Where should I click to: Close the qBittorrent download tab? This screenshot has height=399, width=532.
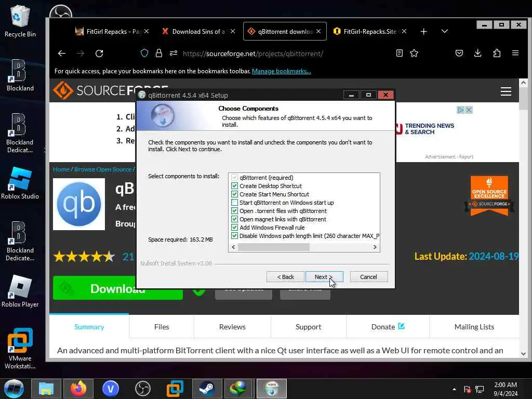click(x=318, y=31)
